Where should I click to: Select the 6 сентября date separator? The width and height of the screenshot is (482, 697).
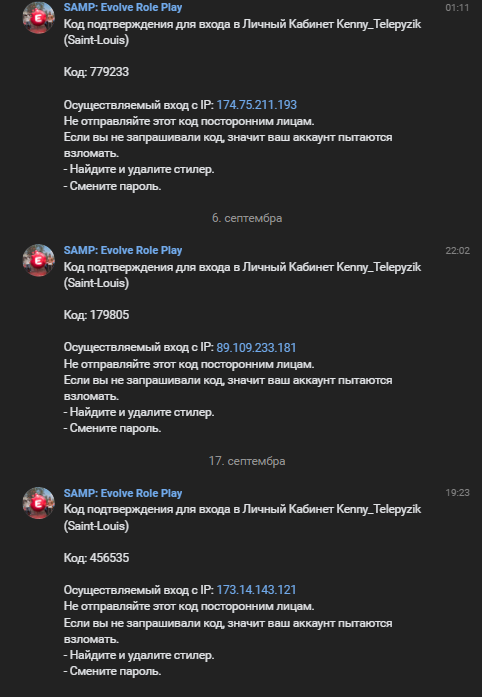pos(247,218)
